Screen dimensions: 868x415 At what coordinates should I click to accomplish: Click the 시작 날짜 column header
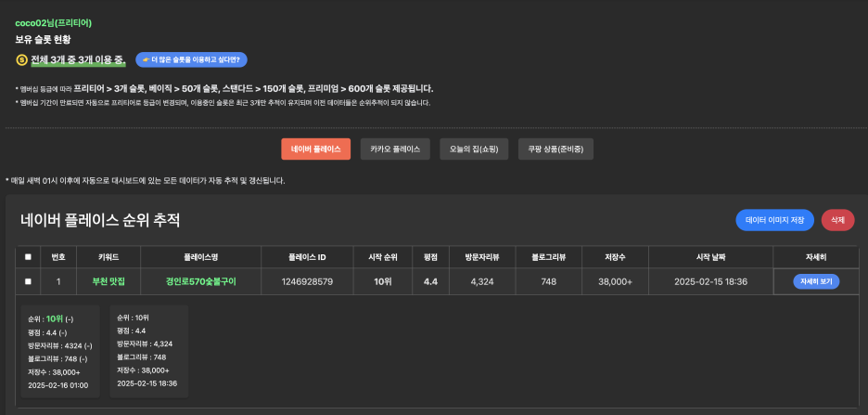pos(710,256)
